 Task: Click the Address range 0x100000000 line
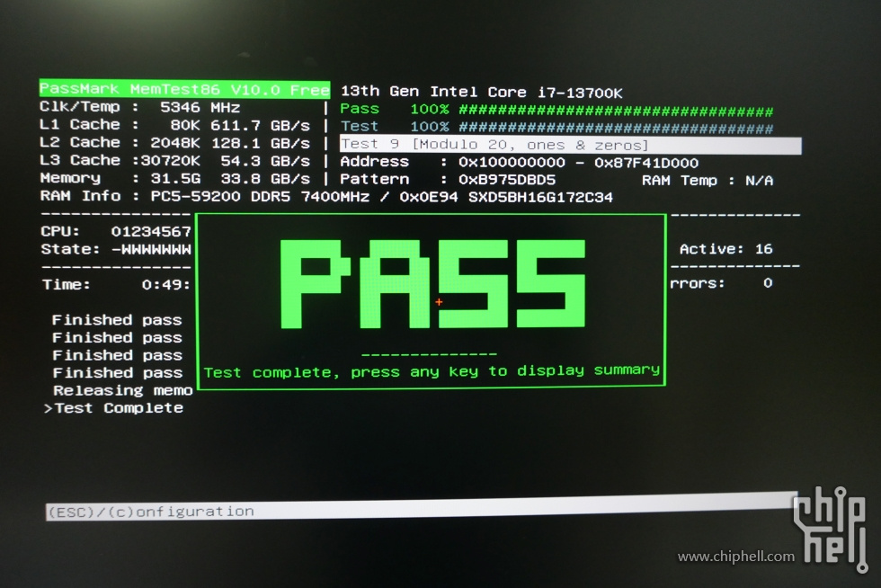[x=520, y=163]
